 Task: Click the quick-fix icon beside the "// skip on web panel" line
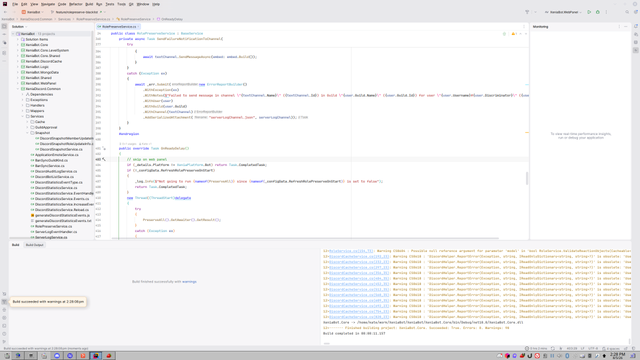(104, 159)
